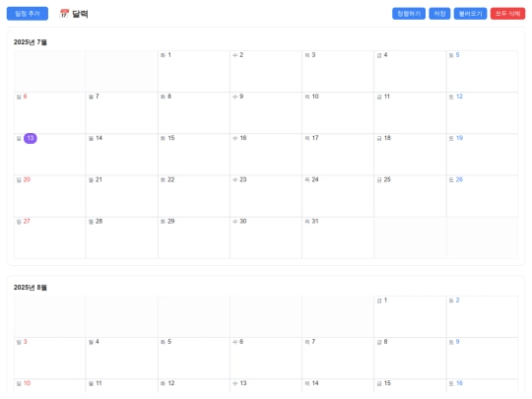Select July 17 Thursday date
The width and height of the screenshot is (532, 399).
click(x=315, y=138)
